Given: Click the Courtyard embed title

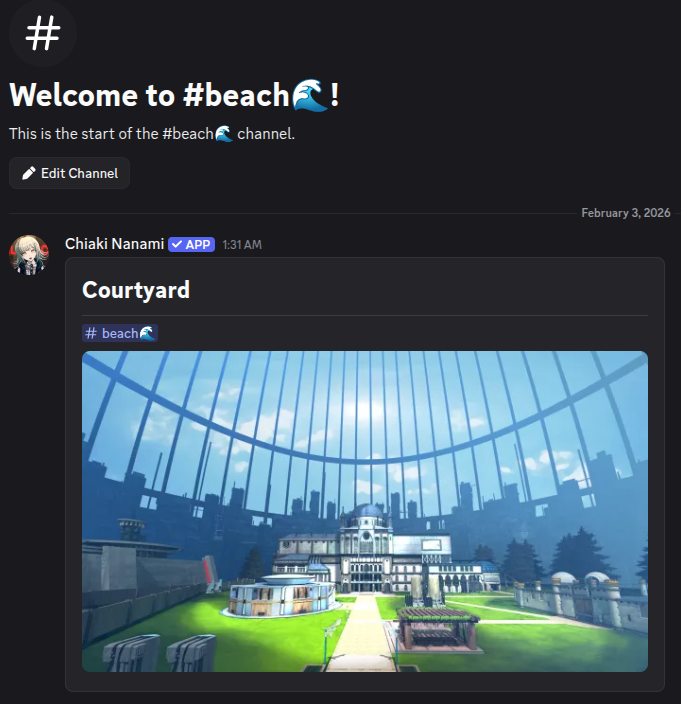Looking at the screenshot, I should [x=136, y=290].
